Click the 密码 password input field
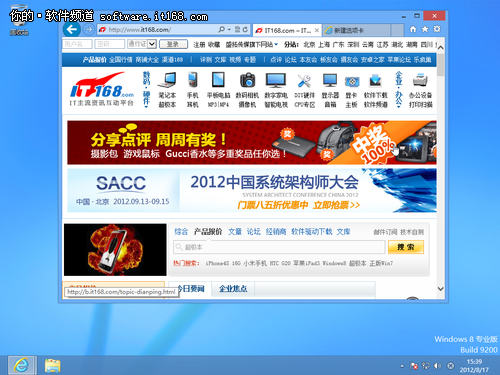This screenshot has width=500, height=375. [110, 44]
